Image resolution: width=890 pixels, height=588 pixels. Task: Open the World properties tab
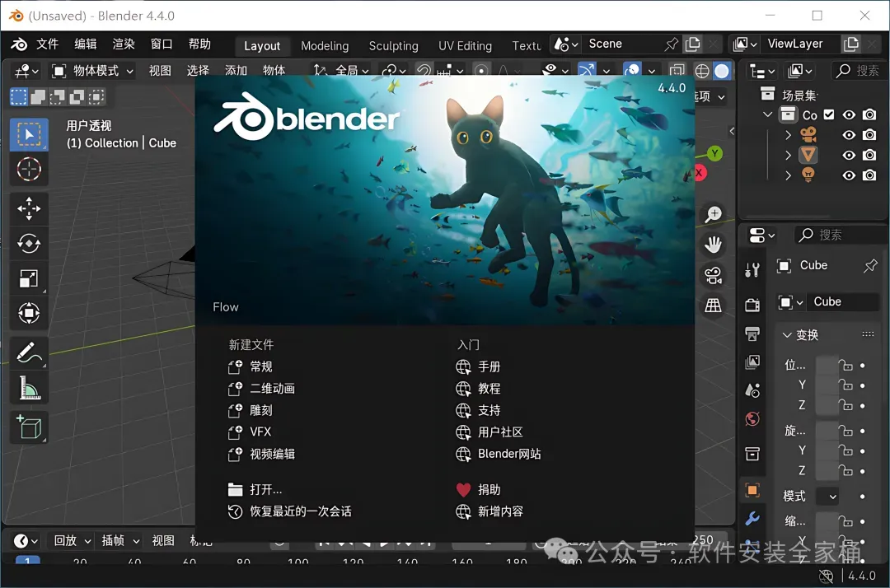pos(752,419)
